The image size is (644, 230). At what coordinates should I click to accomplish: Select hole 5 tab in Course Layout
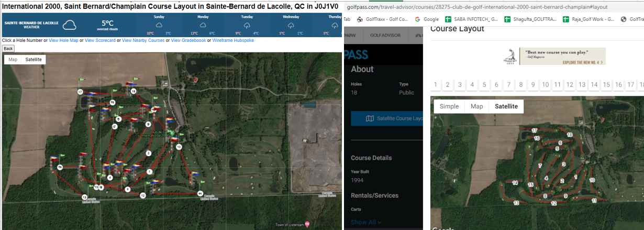click(484, 84)
